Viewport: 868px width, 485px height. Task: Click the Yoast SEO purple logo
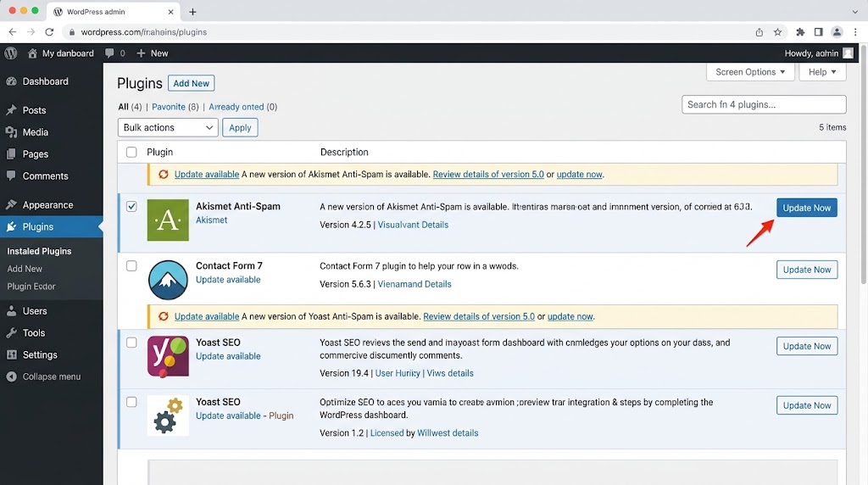(x=168, y=357)
